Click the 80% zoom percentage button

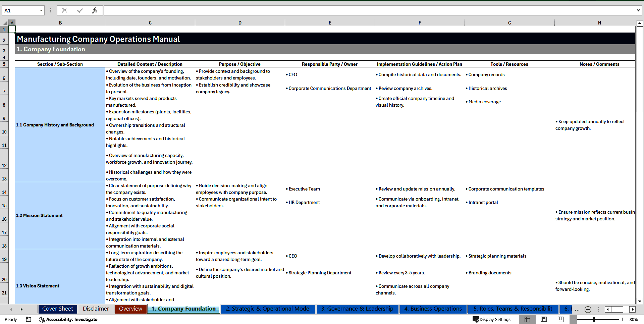(633, 319)
